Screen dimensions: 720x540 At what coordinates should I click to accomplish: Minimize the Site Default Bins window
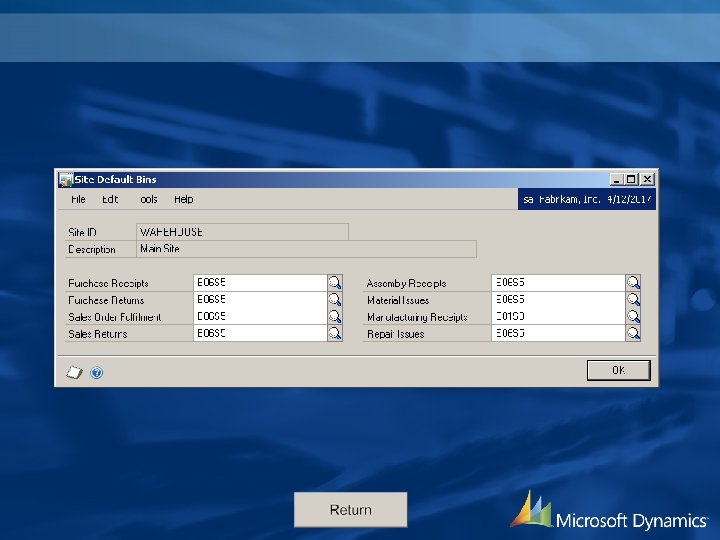coord(616,180)
